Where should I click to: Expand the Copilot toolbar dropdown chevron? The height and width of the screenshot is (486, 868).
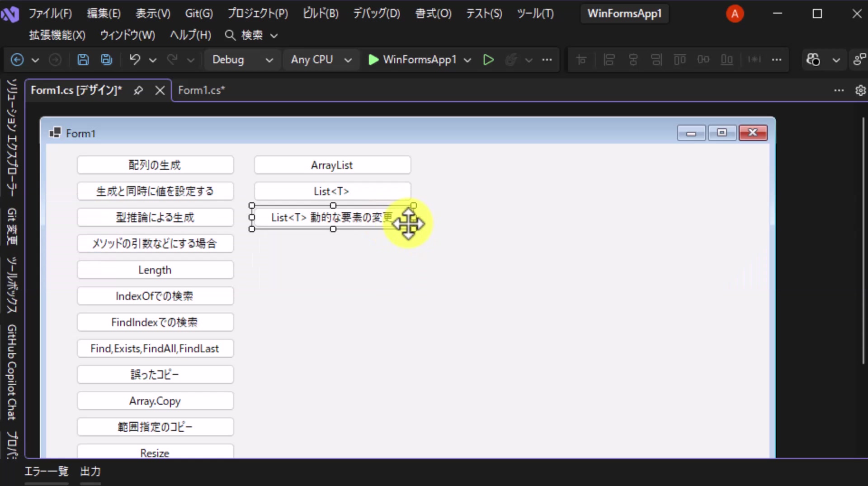pos(836,60)
